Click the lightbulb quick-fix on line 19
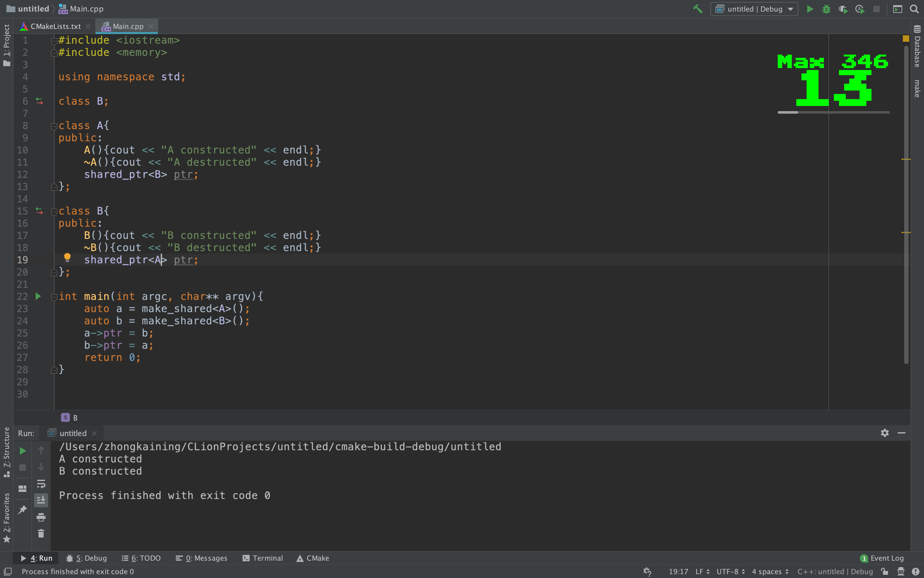Screen dimensions: 924x578 (67, 257)
